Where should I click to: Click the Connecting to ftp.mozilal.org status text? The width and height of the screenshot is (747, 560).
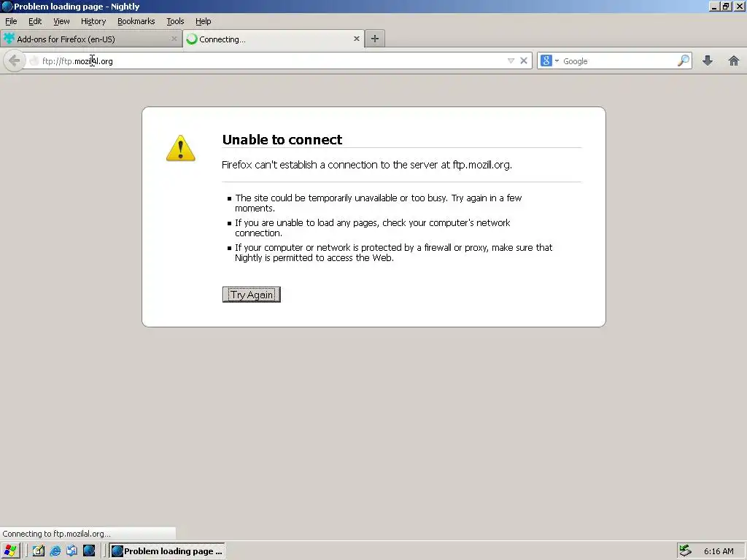(x=57, y=534)
